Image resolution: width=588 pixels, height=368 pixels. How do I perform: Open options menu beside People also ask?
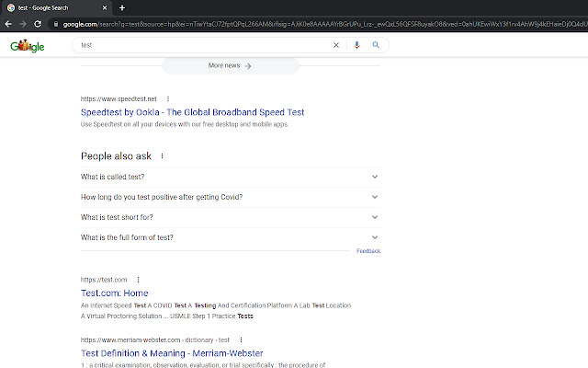(x=162, y=155)
